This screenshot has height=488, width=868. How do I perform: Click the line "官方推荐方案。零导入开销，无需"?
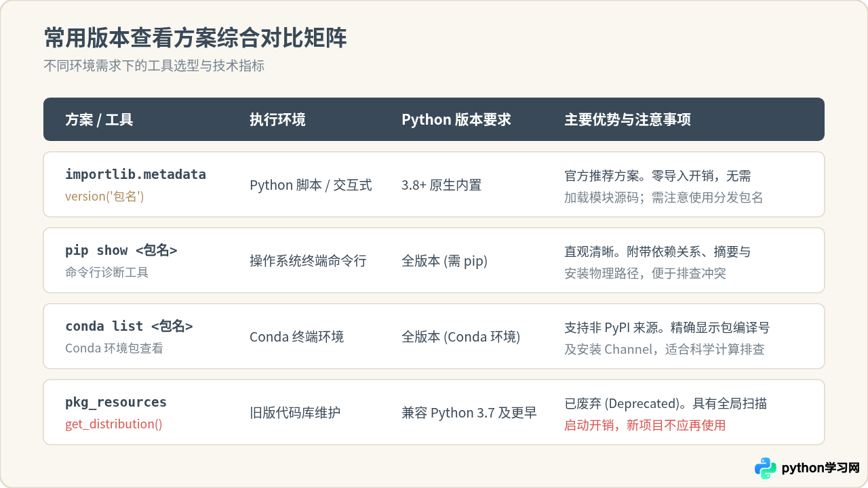click(658, 176)
